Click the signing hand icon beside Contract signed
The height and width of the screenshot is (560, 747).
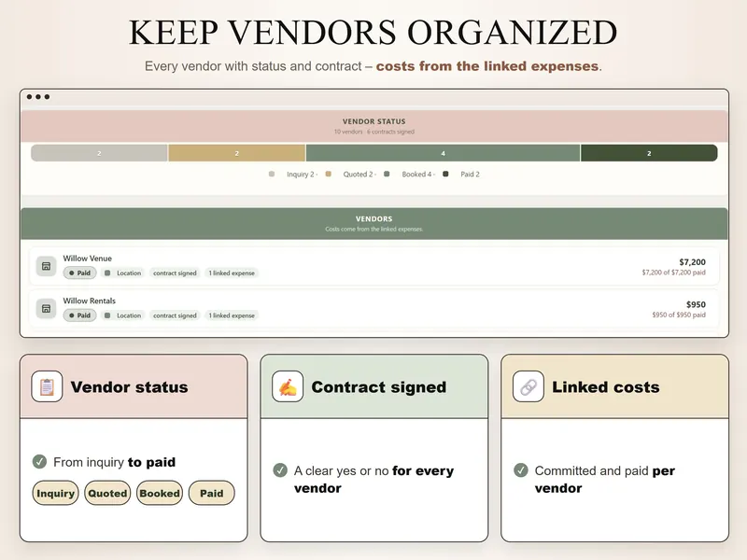(x=288, y=386)
